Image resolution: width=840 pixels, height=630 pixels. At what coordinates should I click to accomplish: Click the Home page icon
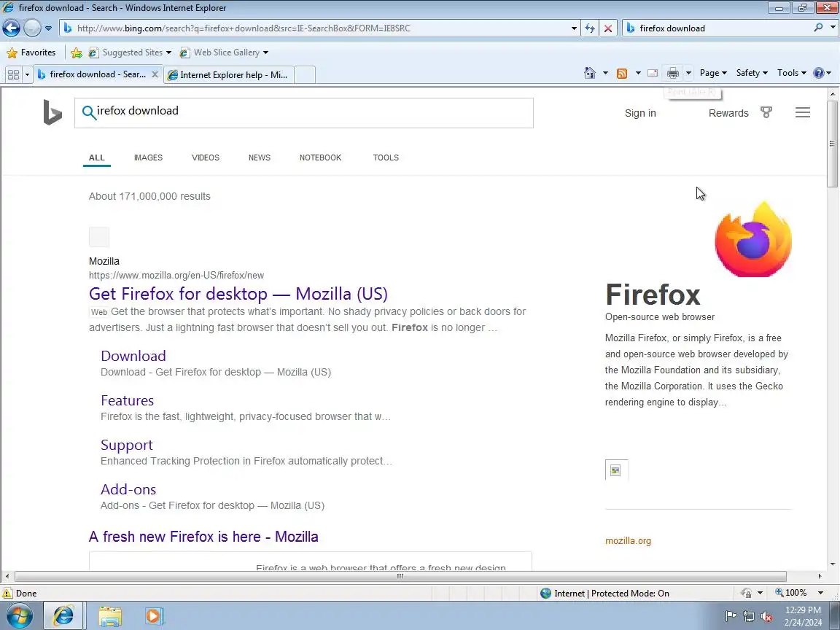coord(590,73)
